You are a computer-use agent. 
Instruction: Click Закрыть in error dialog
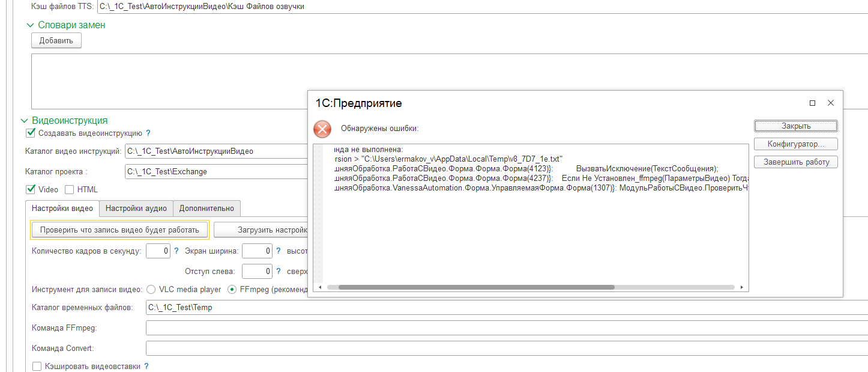[x=796, y=126]
